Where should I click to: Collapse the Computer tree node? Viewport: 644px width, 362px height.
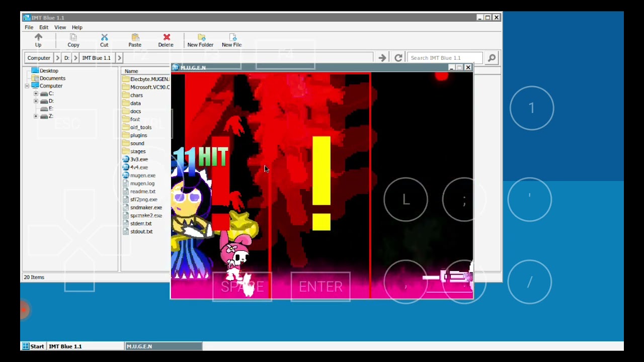pos(27,86)
